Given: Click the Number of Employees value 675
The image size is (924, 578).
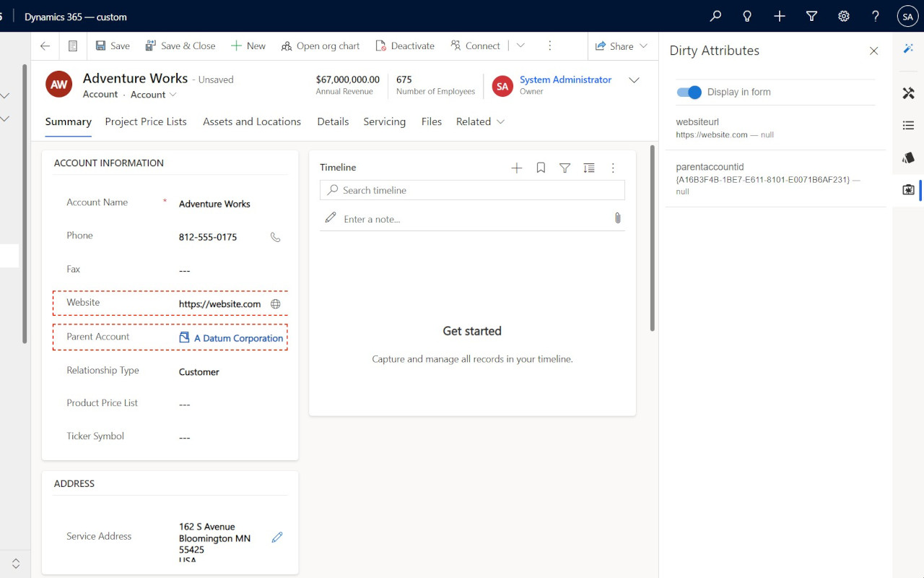Looking at the screenshot, I should point(404,79).
